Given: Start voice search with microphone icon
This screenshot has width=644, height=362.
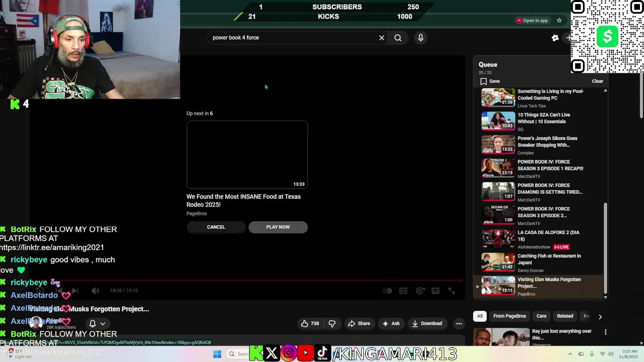Looking at the screenshot, I should (x=421, y=38).
